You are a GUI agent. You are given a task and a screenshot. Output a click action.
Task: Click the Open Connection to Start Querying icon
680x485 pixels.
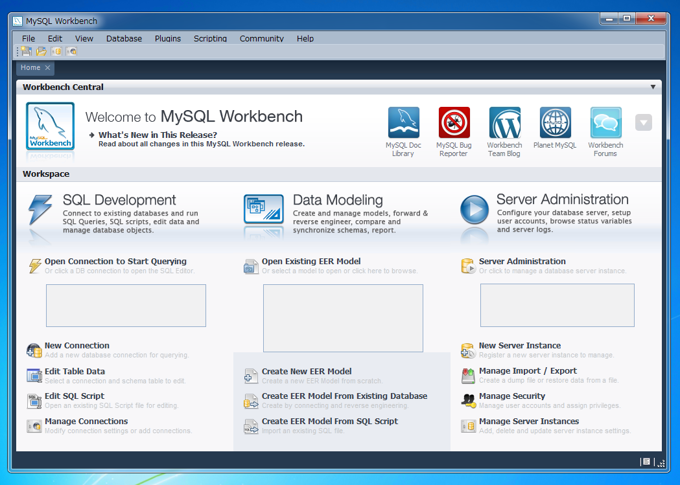coord(35,265)
